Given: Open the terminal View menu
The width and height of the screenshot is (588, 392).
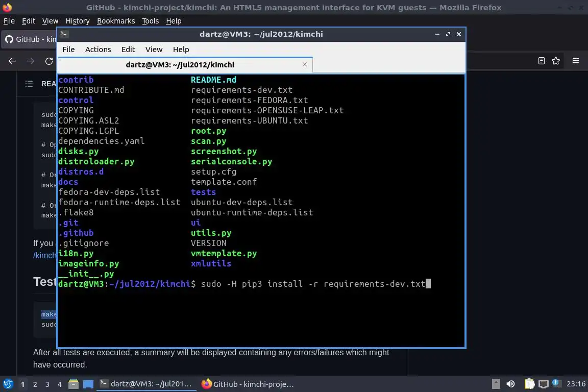Looking at the screenshot, I should point(154,50).
